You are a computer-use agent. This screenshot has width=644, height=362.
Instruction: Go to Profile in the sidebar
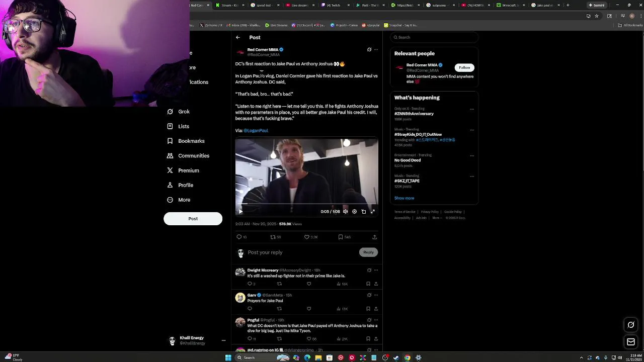click(x=180, y=185)
